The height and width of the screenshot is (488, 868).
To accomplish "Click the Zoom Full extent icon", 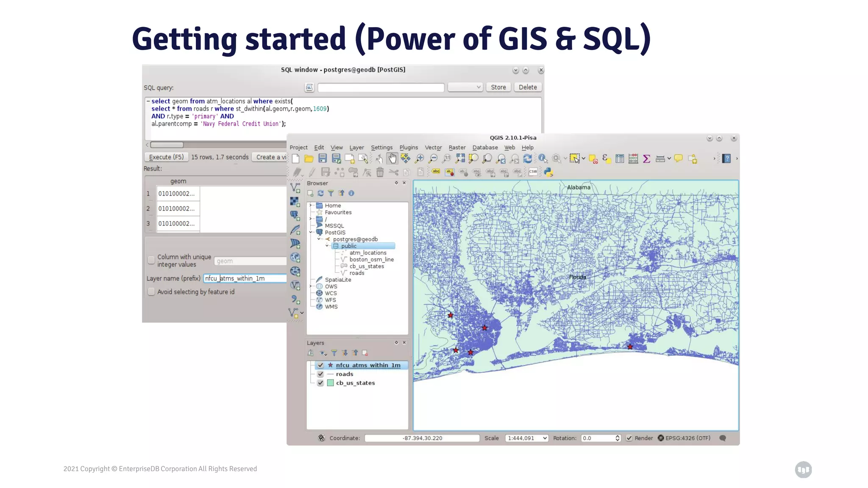I will pos(460,158).
